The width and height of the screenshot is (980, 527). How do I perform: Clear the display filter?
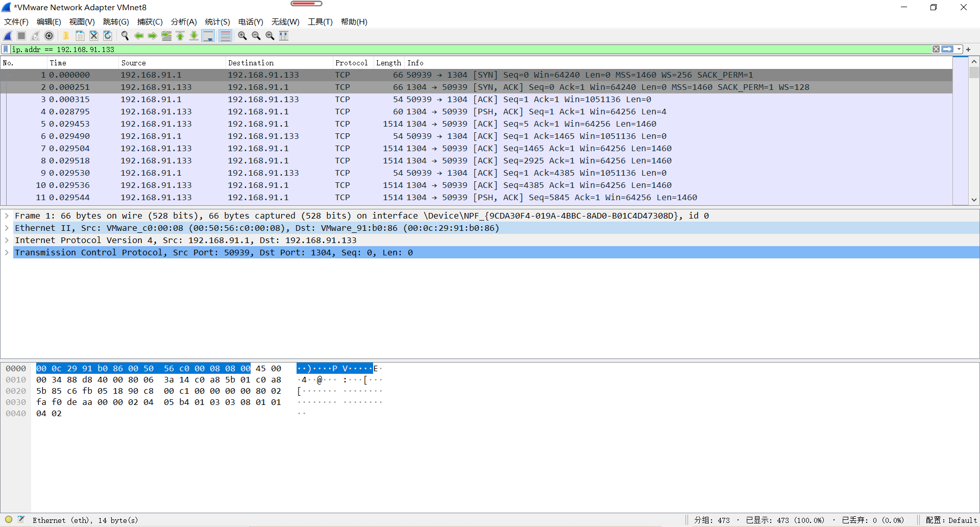pyautogui.click(x=936, y=50)
